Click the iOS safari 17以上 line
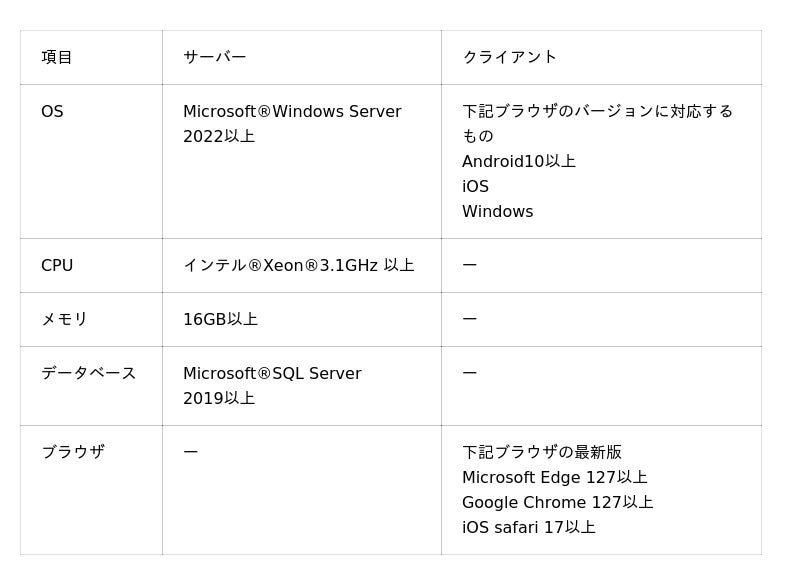 point(528,528)
